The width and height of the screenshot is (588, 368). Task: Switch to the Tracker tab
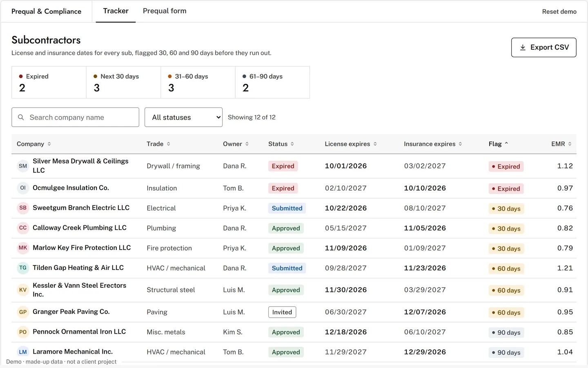116,11
